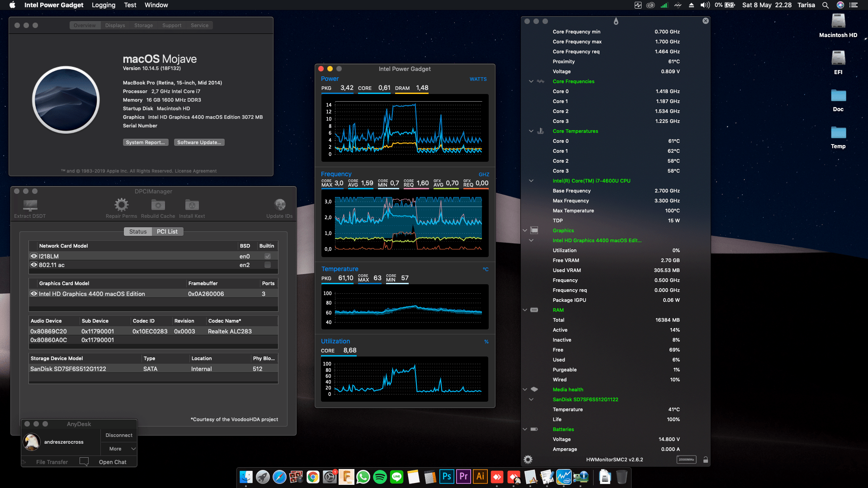Viewport: 868px width, 488px height.
Task: Click Core Frequencies waveform icon
Action: pos(540,81)
